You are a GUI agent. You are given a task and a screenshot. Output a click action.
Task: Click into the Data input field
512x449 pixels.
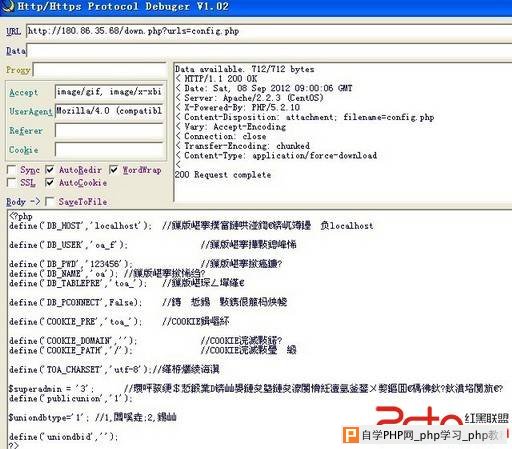269,51
